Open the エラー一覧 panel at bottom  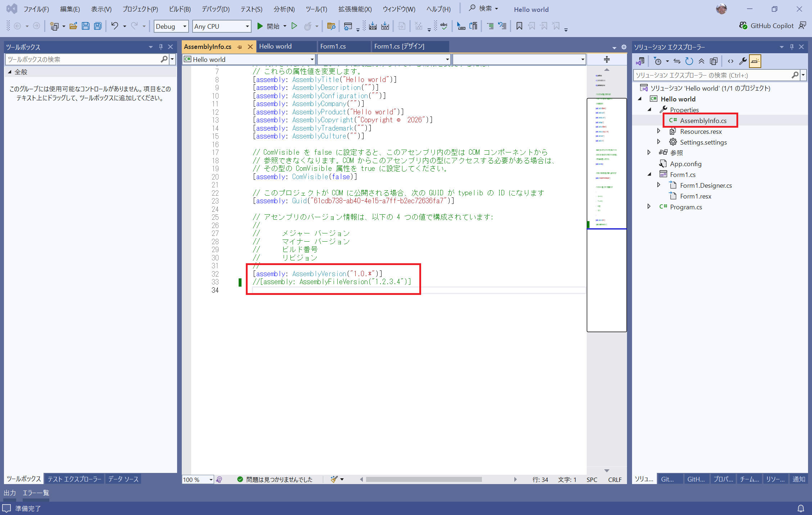click(x=36, y=493)
